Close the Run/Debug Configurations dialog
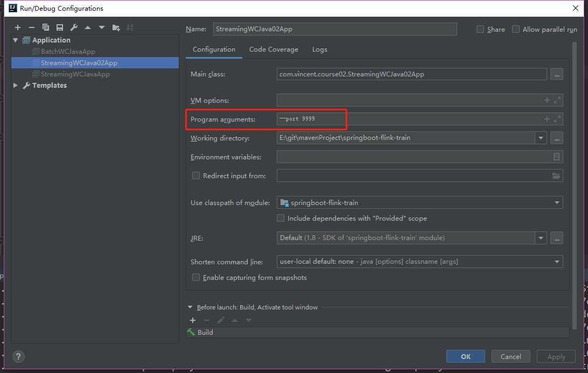 (576, 8)
